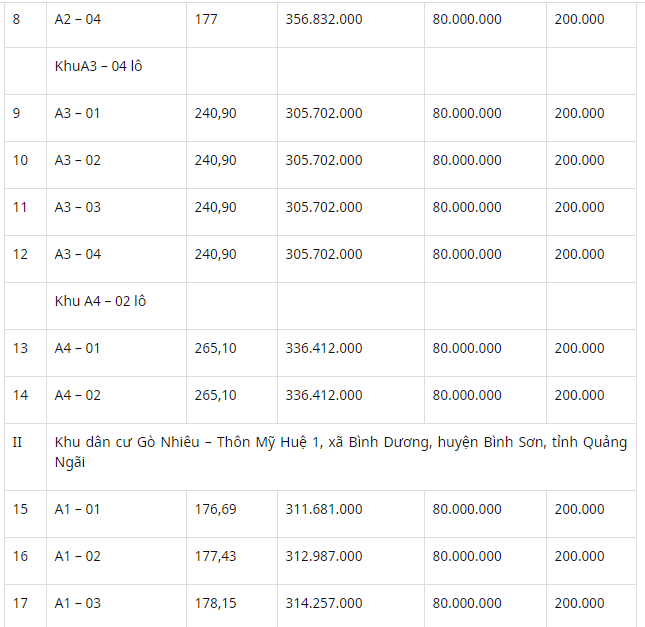Screen dimensions: 645x627
Task: Select area 240,90 in row 10
Action: [x=216, y=160]
